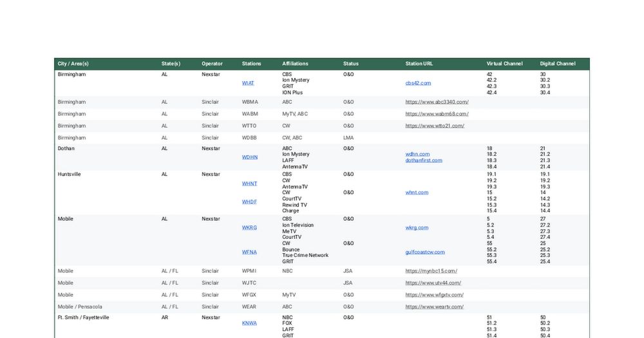
Task: Click the WDHN station link
Action: click(250, 157)
